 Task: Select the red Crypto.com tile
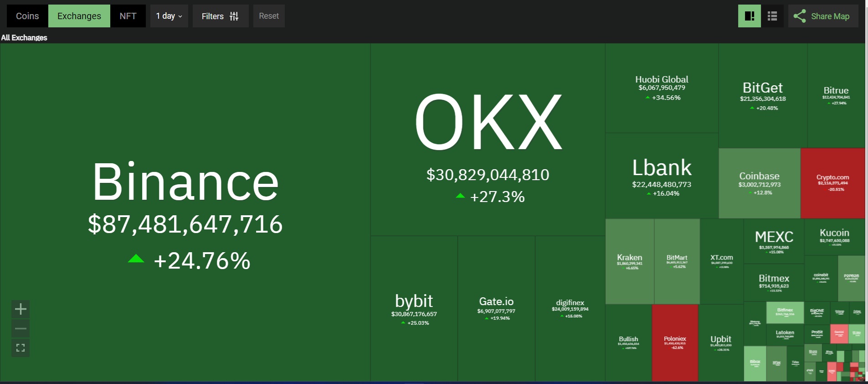(833, 183)
